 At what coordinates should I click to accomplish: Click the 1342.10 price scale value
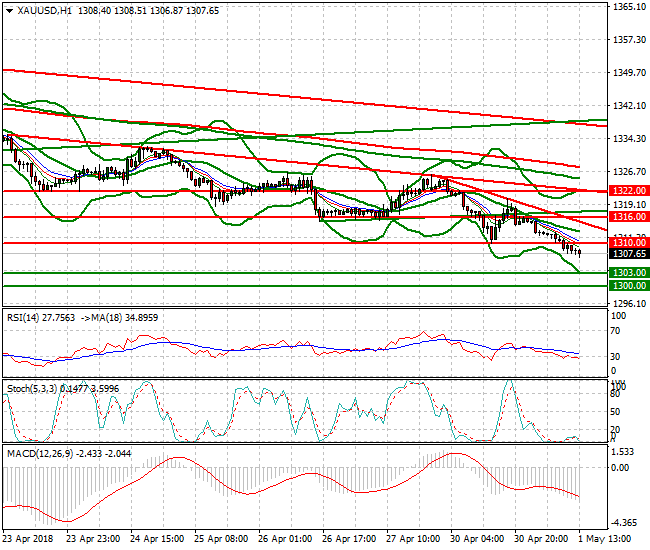tap(629, 106)
